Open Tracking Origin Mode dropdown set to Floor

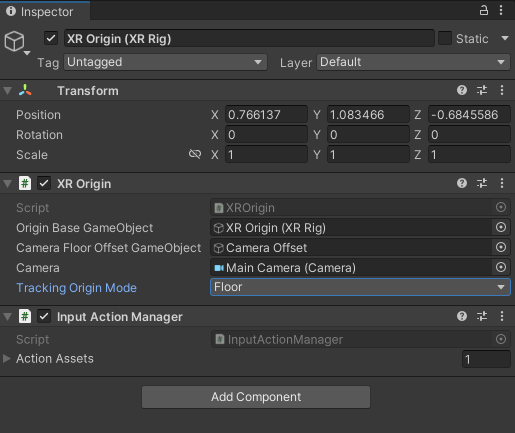360,287
